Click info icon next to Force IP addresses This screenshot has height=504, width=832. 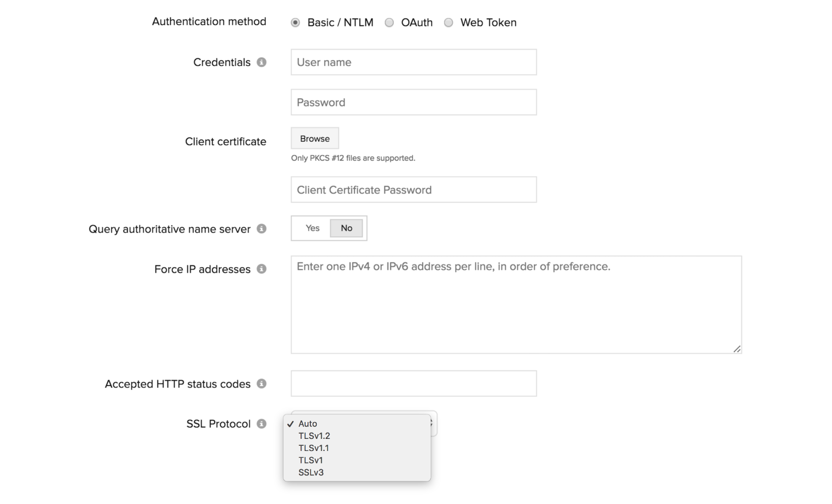click(x=262, y=269)
